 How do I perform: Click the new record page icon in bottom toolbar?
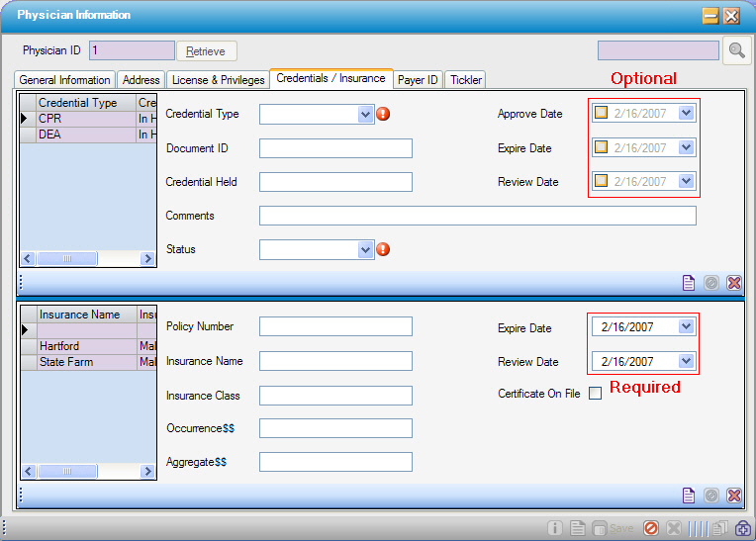pos(577,528)
